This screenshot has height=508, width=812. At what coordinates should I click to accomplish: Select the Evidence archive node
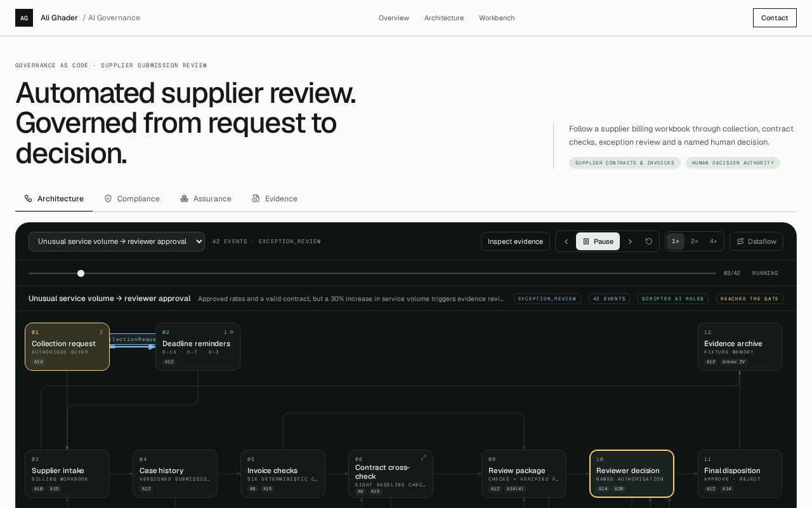pyautogui.click(x=740, y=347)
